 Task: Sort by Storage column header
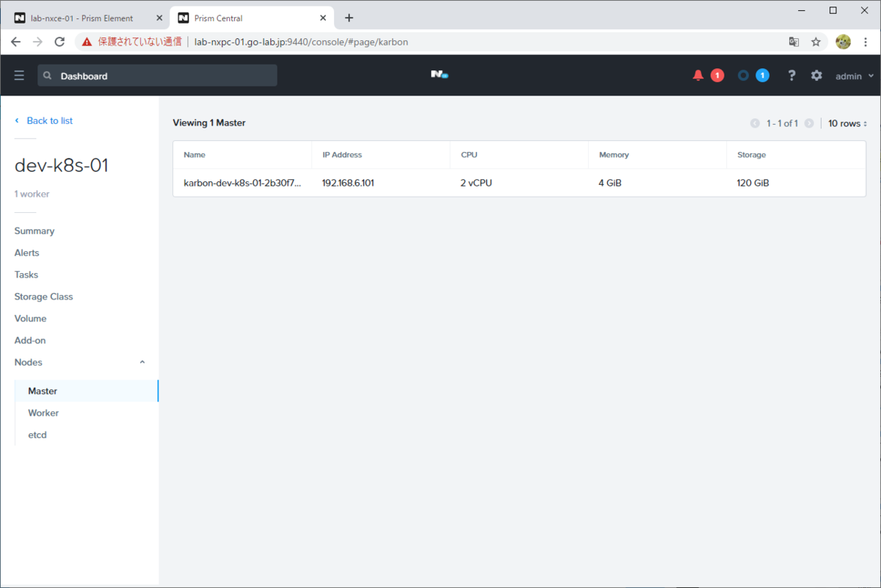(x=751, y=155)
